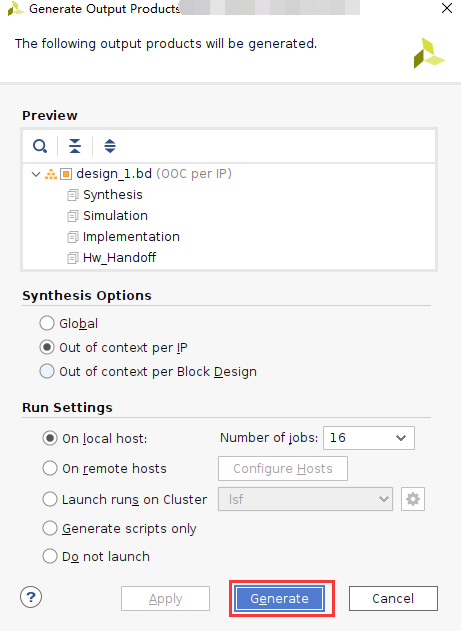Click the Cancel button
This screenshot has width=461, height=631.
pos(393,598)
